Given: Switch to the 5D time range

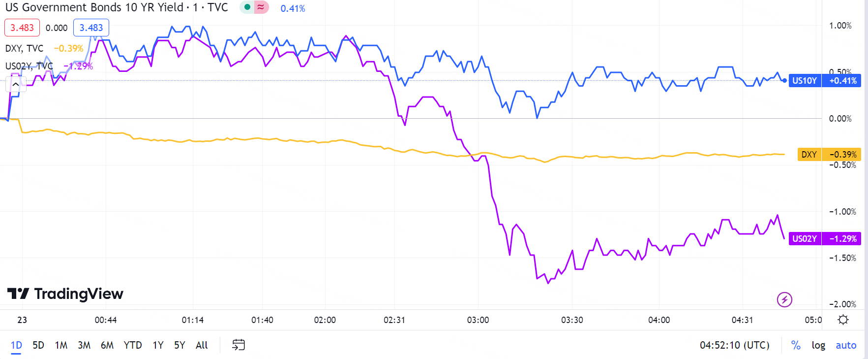Looking at the screenshot, I should pyautogui.click(x=38, y=345).
